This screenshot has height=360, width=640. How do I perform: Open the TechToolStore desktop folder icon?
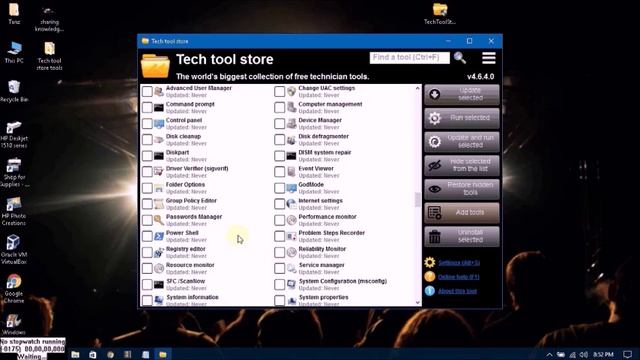(440, 14)
